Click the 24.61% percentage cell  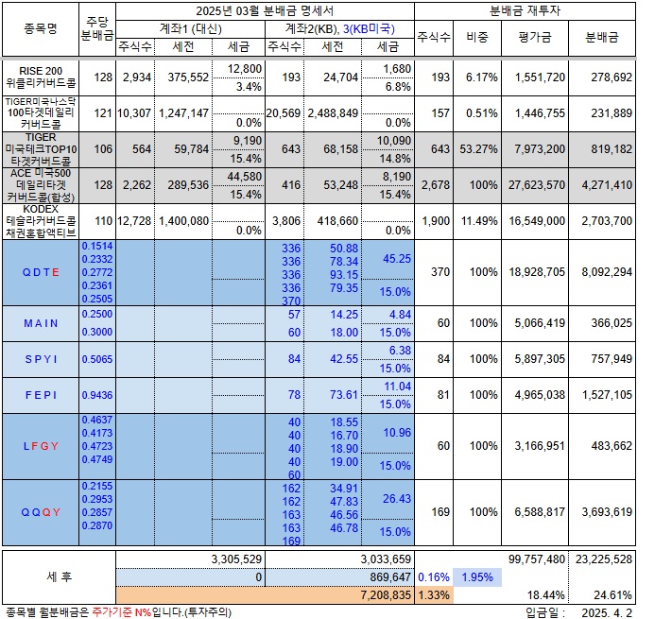pyautogui.click(x=612, y=595)
